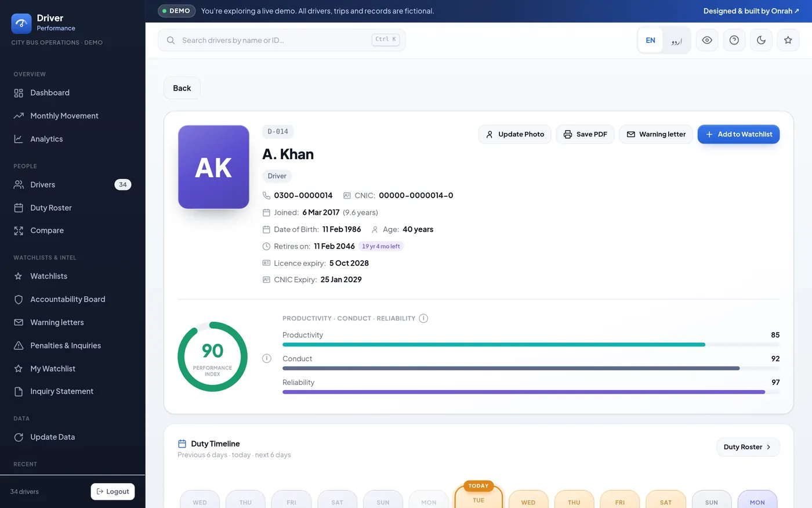This screenshot has height=508, width=812.
Task: Go to the Analytics page
Action: click(x=72, y=139)
